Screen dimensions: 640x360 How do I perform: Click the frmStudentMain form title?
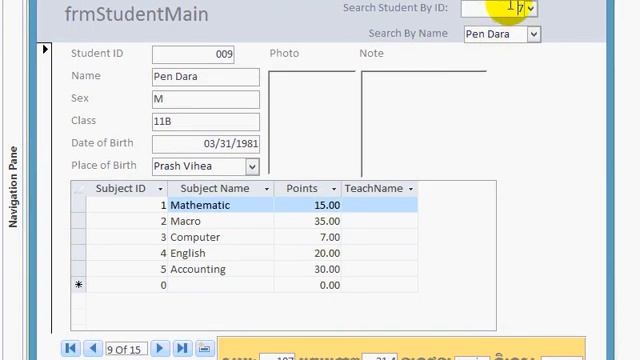click(136, 13)
